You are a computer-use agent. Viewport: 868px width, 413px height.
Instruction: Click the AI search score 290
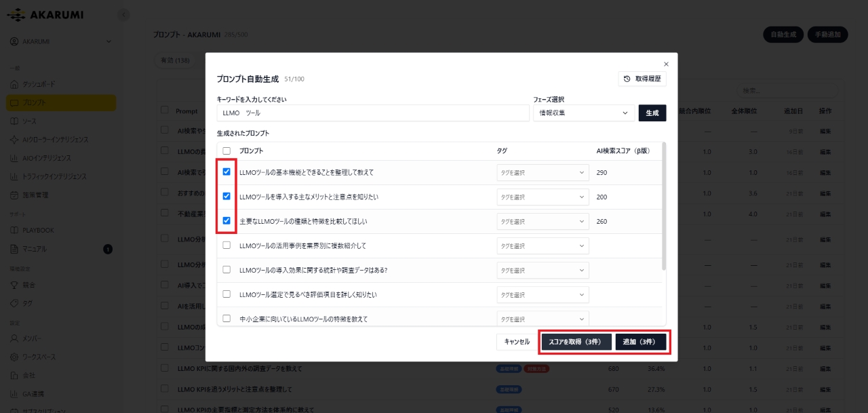(602, 172)
